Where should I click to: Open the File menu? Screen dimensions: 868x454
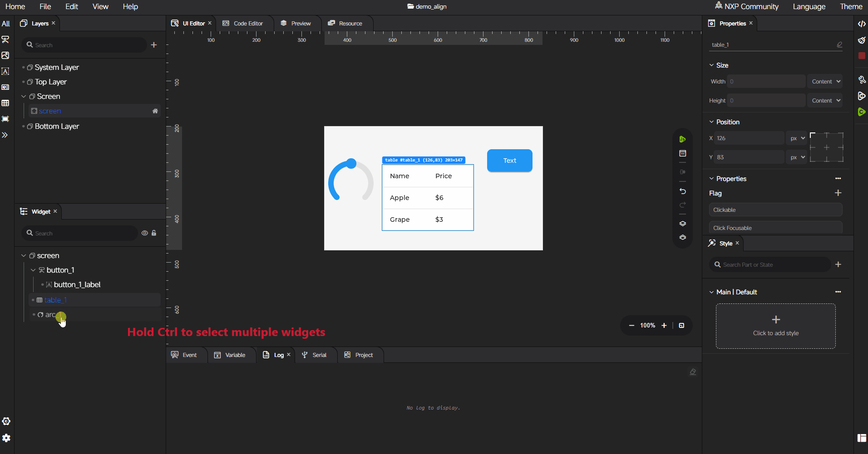point(45,6)
